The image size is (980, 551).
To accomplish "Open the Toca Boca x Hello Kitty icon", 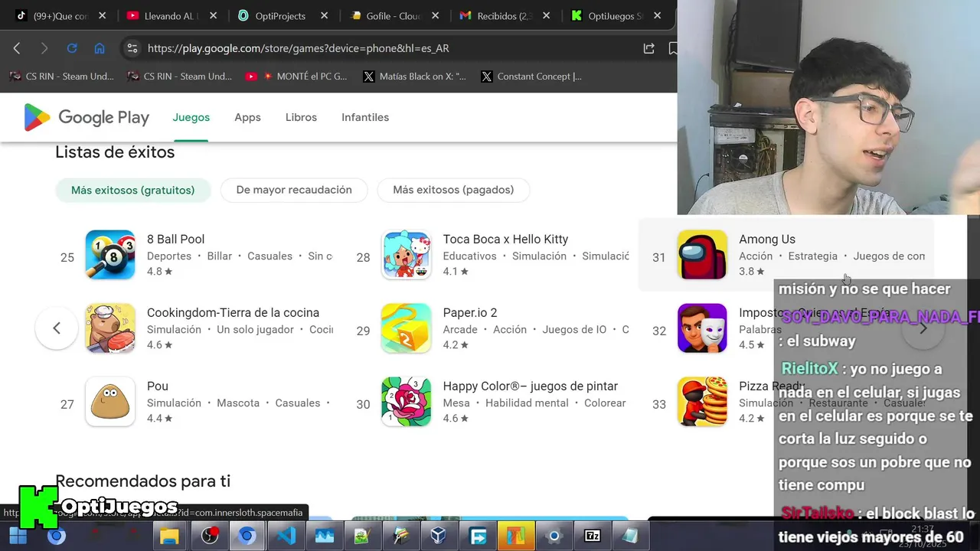I will 407,255.
